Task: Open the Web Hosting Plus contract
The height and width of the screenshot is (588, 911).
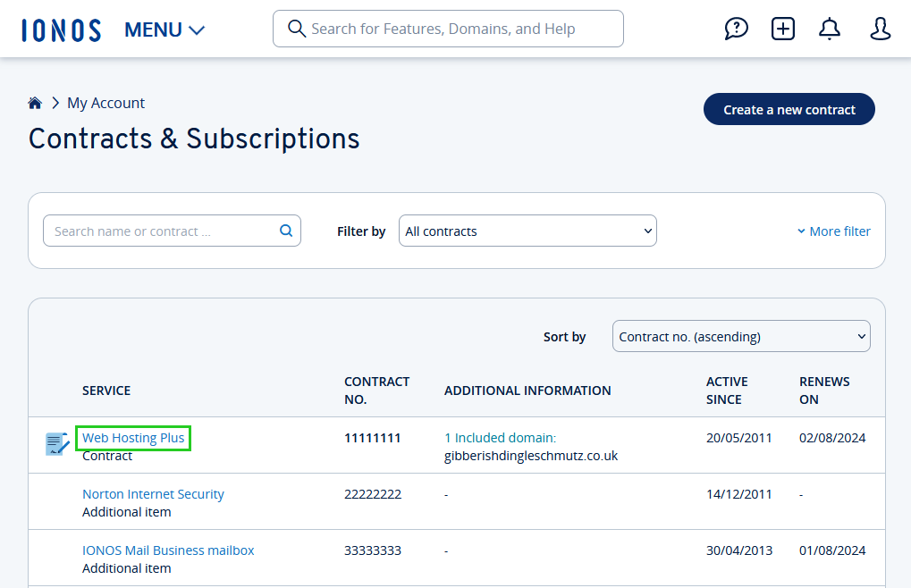Action: click(132, 438)
